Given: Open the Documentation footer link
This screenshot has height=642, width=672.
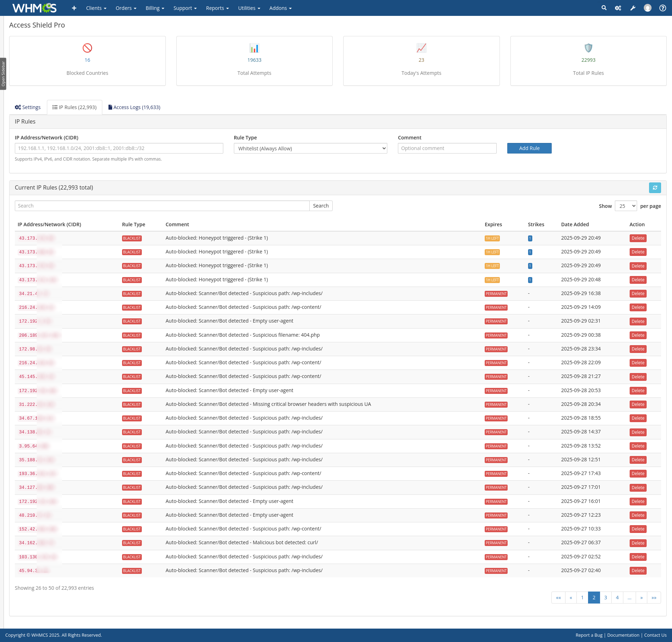Looking at the screenshot, I should pyautogui.click(x=623, y=635).
